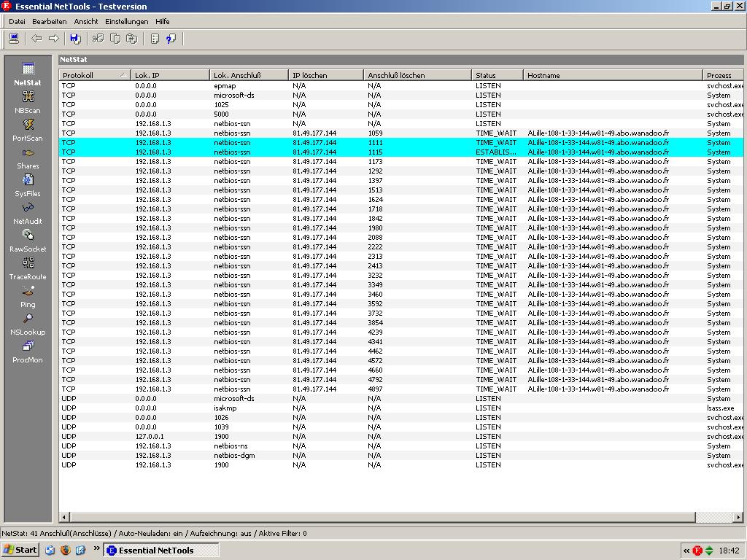Sort by the Status column header
This screenshot has height=560, width=747.
(x=496, y=75)
